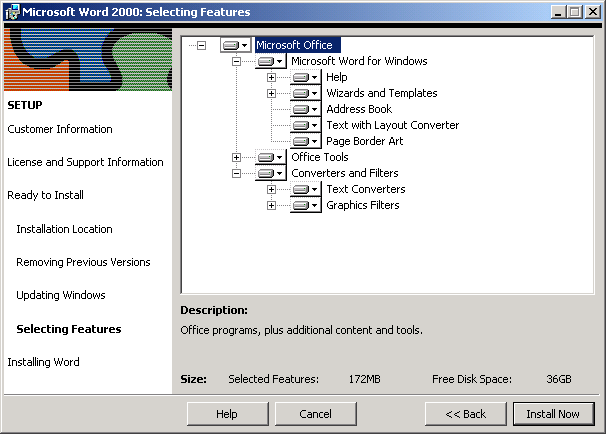Expand the Text Converters node
This screenshot has height=434, width=606.
(x=271, y=189)
